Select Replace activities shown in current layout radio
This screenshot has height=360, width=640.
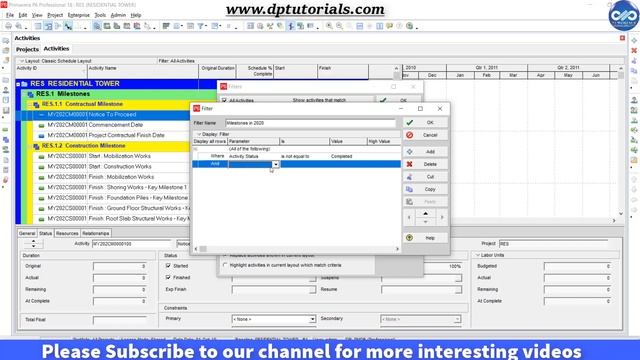coord(225,256)
